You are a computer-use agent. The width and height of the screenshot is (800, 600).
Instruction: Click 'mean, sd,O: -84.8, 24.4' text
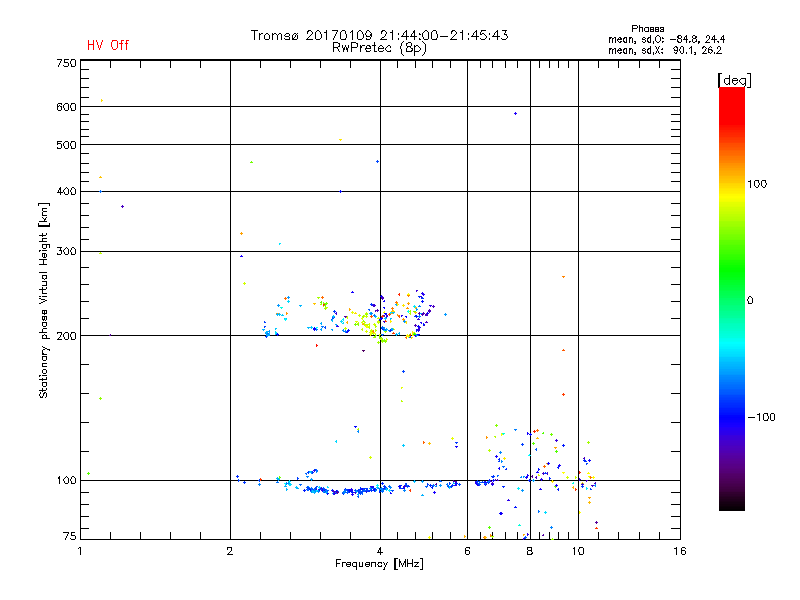pos(666,39)
